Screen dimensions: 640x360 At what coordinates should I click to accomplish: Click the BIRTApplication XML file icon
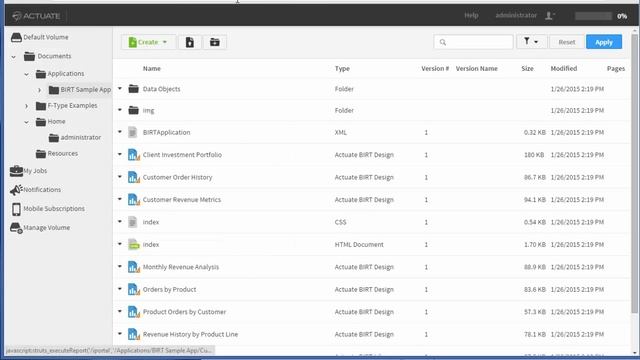(x=133, y=132)
